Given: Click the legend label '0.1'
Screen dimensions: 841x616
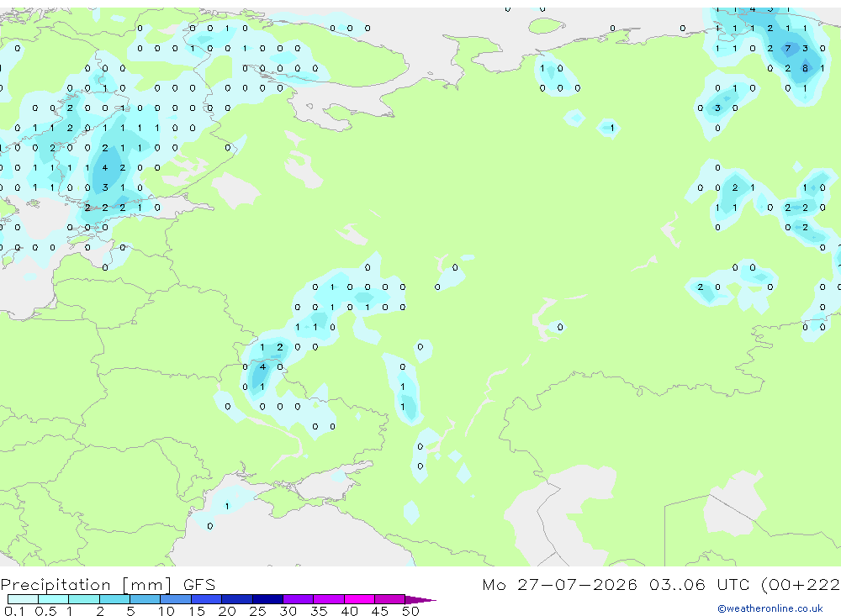Looking at the screenshot, I should point(14,611).
